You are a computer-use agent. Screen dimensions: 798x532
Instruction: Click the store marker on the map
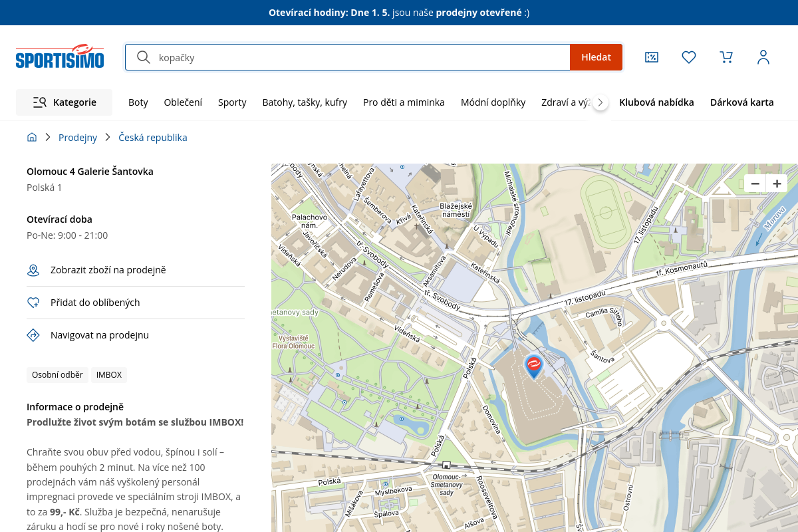533,365
